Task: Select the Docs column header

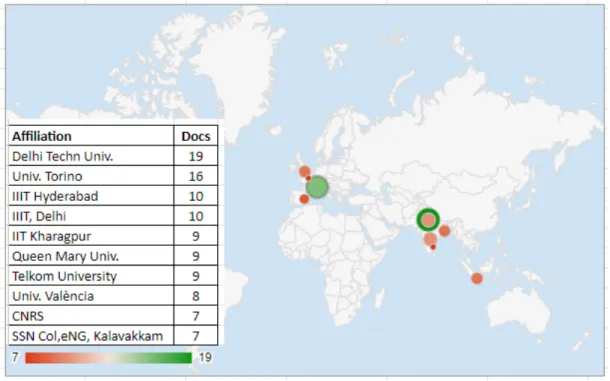Action: 196,136
